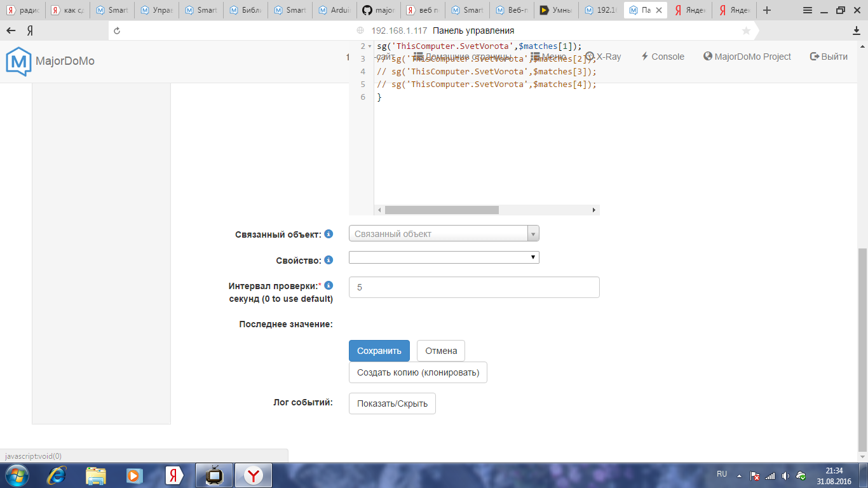Click the RU language indicator
Screen dimensions: 868x488
pyautogui.click(x=722, y=474)
